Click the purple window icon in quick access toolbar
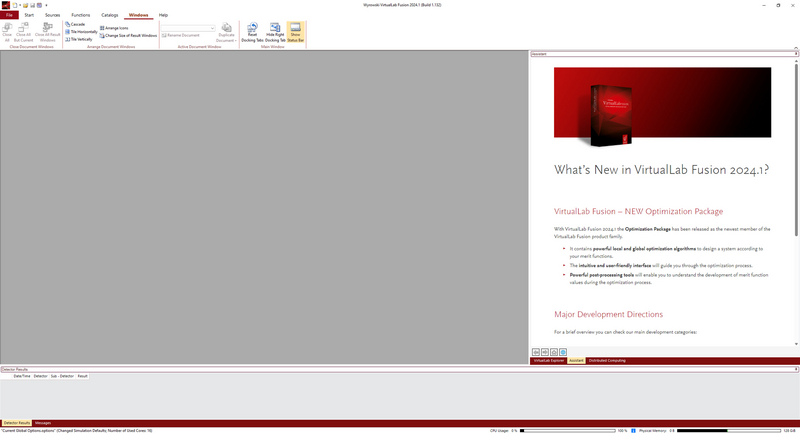Image resolution: width=800 pixels, height=434 pixels. [x=39, y=5]
